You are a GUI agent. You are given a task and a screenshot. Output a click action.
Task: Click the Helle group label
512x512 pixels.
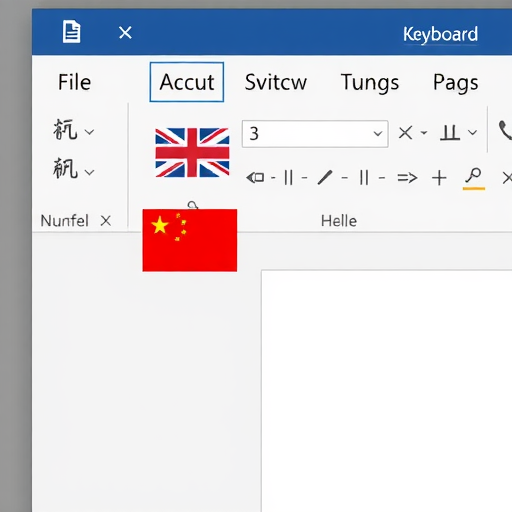click(339, 221)
